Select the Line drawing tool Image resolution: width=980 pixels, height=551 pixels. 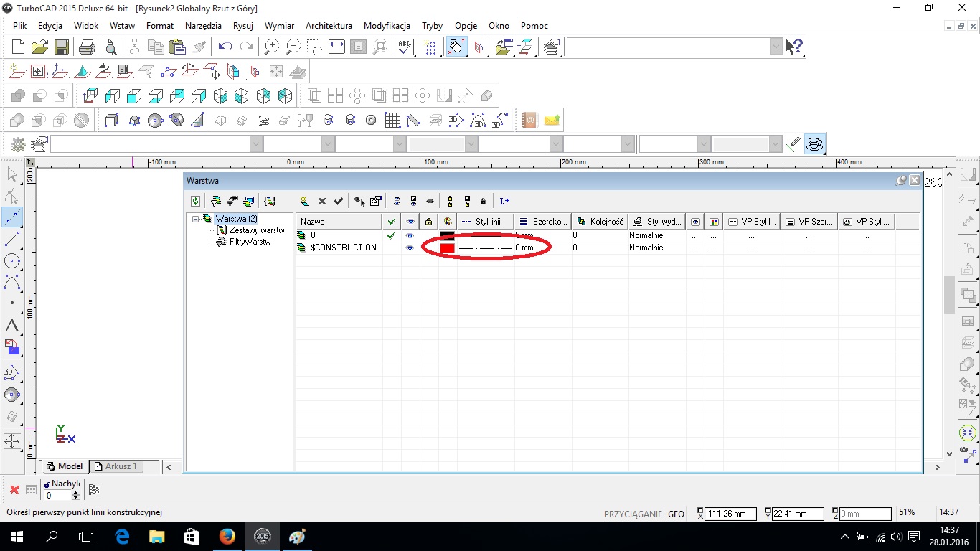point(11,239)
